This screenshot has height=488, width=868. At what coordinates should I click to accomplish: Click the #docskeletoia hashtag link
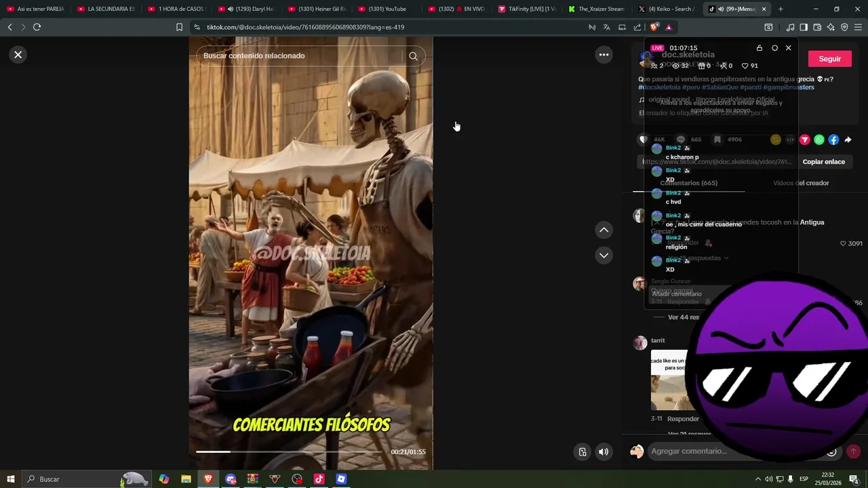(x=659, y=87)
